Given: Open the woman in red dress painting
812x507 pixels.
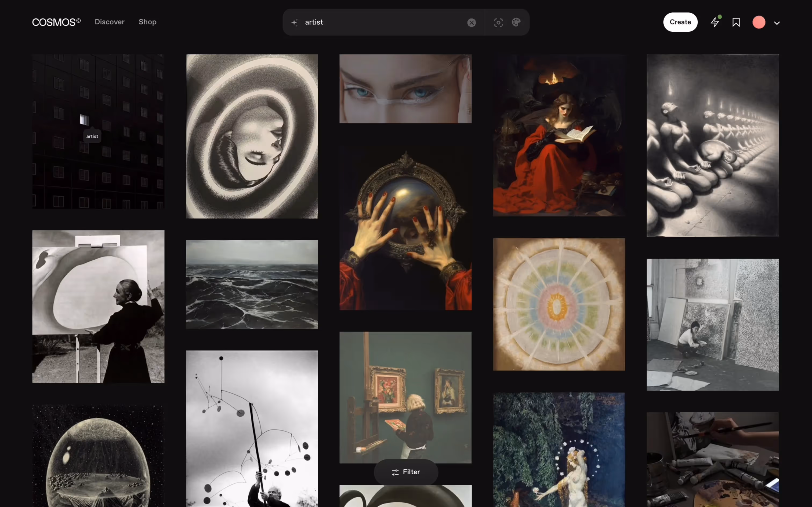Looking at the screenshot, I should pyautogui.click(x=559, y=135).
